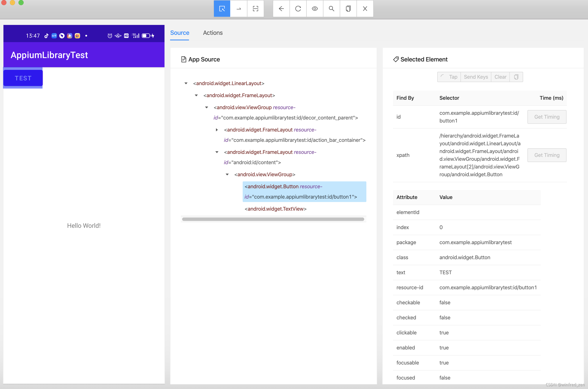This screenshot has height=389, width=588.
Task: Enable Tap By Coordinates mode
Action: point(255,9)
